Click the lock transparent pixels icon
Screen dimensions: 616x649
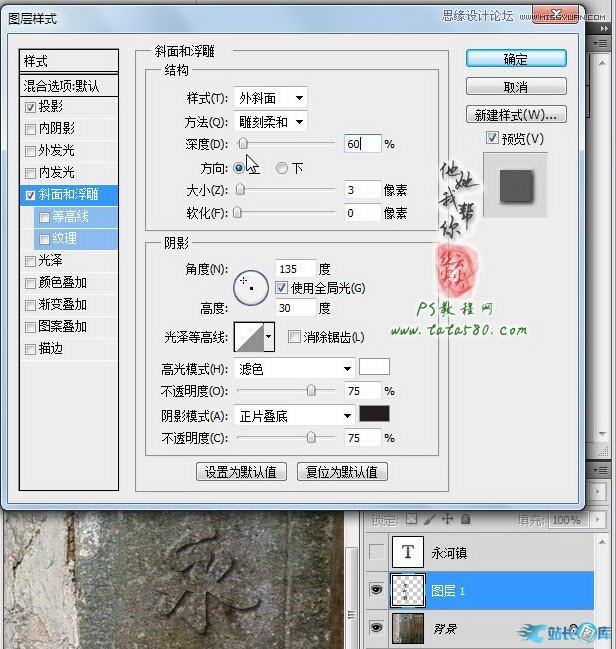tap(410, 520)
